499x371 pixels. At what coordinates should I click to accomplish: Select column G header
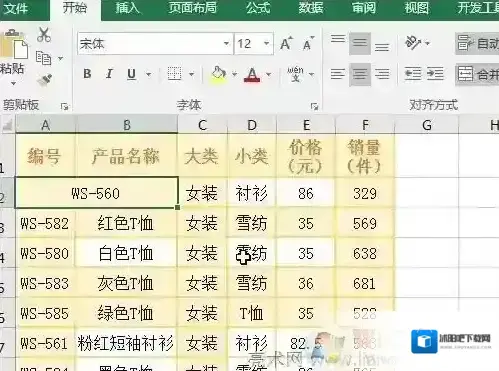[x=427, y=125]
